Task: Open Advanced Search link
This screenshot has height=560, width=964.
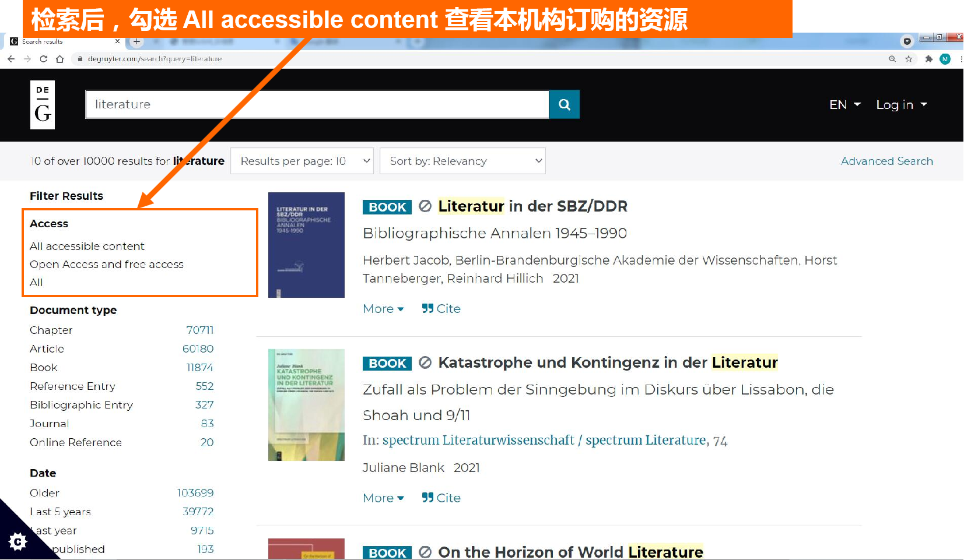Action: [886, 161]
